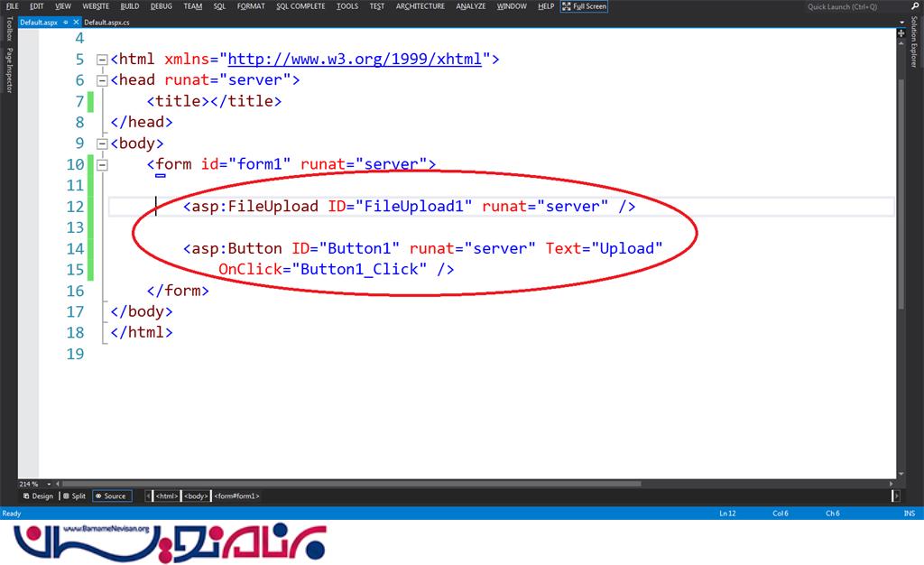The image size is (924, 565).
Task: Click the tag navigator left arrow
Action: click(149, 496)
